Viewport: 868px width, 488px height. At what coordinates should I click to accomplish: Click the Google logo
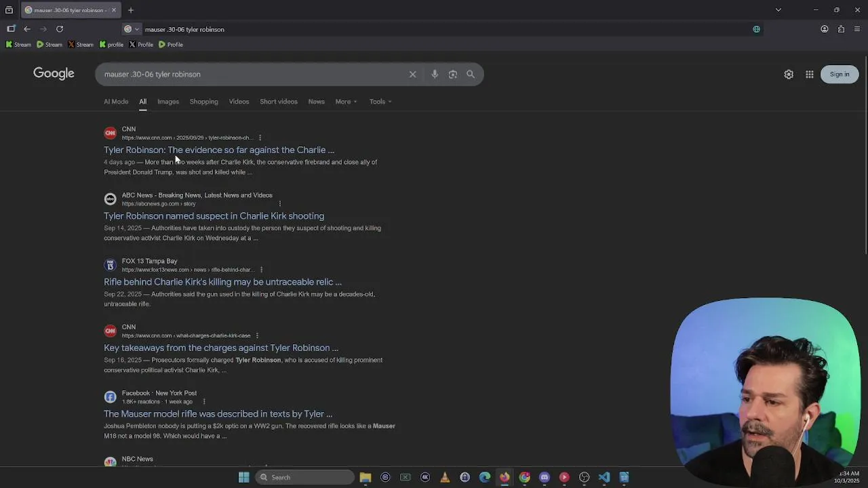54,74
